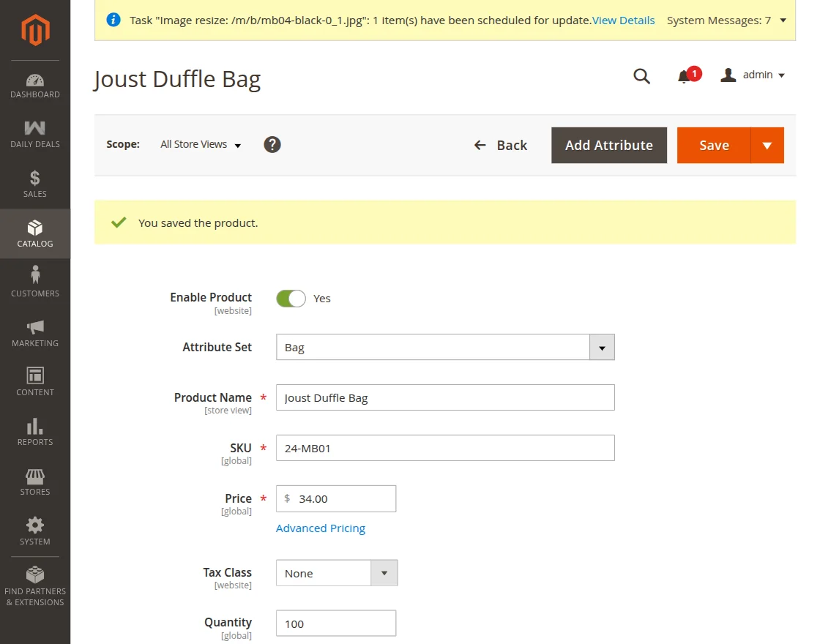Expand the Attribute Set dropdown

(x=602, y=348)
